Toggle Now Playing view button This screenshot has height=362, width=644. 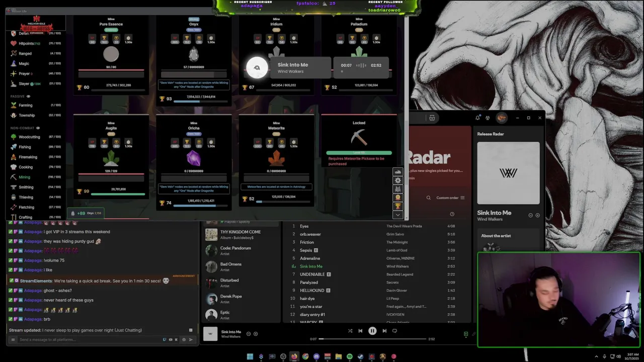466,334
